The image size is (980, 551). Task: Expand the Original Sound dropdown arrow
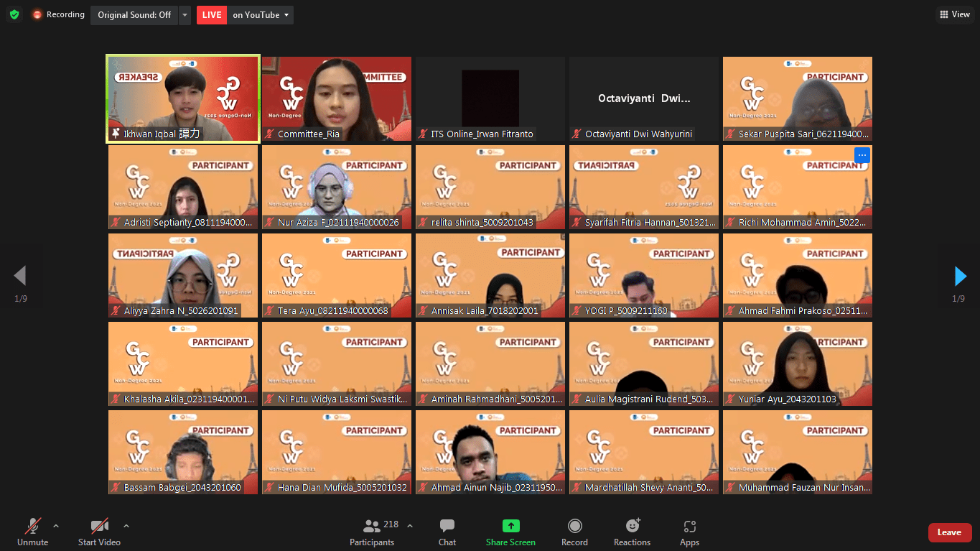[185, 15]
